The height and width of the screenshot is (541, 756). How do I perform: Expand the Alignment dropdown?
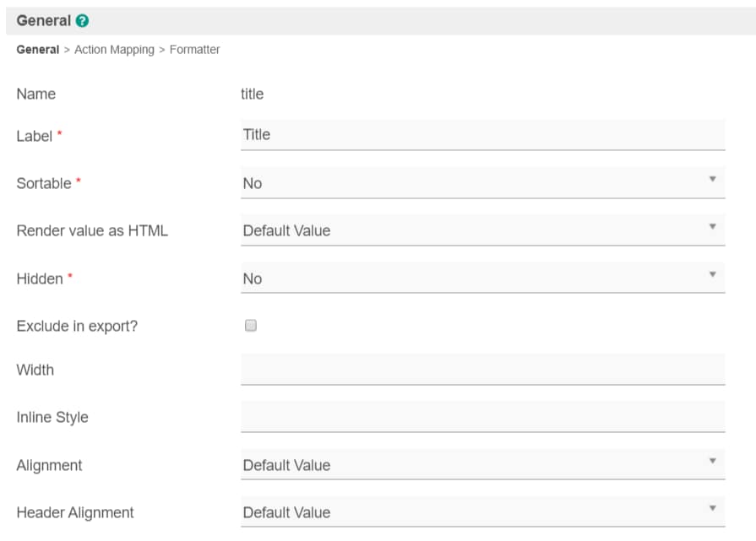coord(481,465)
